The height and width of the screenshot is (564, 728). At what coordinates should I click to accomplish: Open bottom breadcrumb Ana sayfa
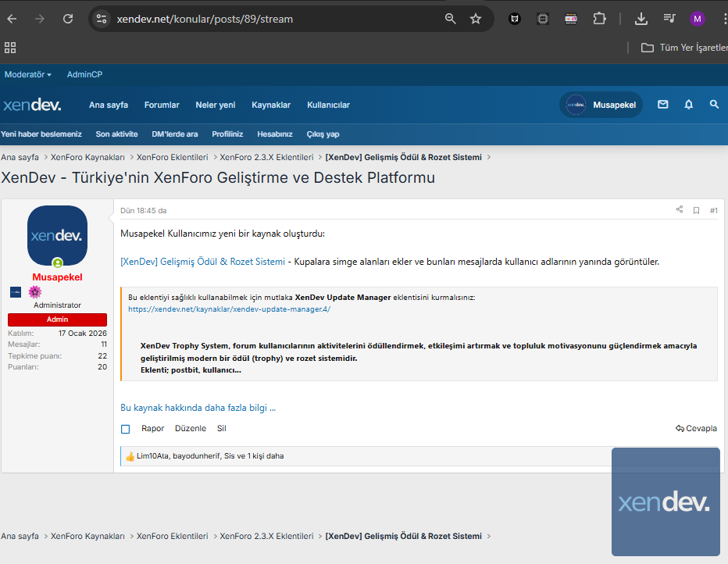20,536
